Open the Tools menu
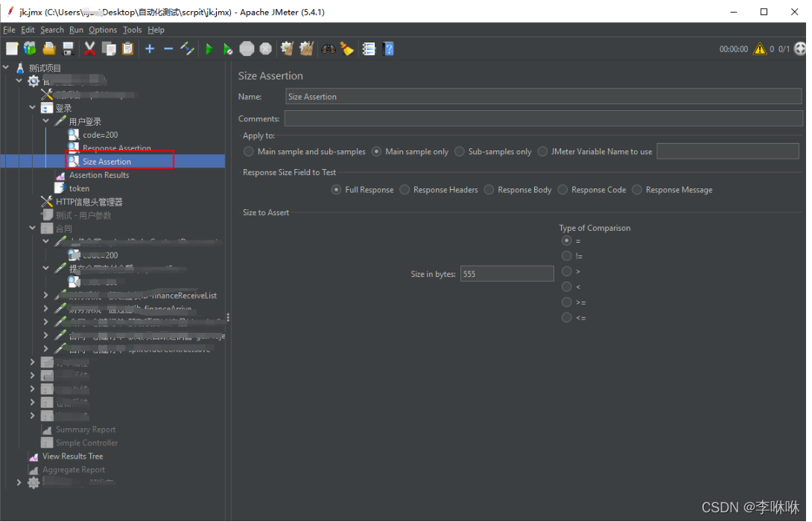The height and width of the screenshot is (522, 812). (x=132, y=30)
